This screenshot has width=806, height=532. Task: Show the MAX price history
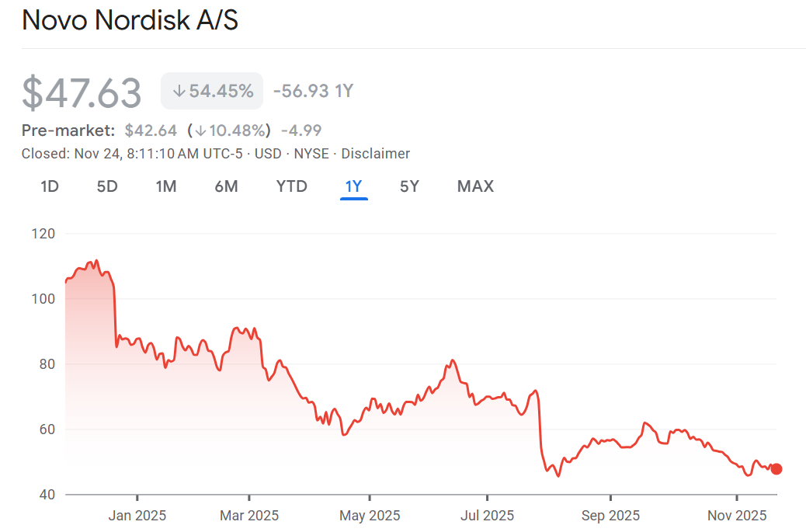coord(475,186)
